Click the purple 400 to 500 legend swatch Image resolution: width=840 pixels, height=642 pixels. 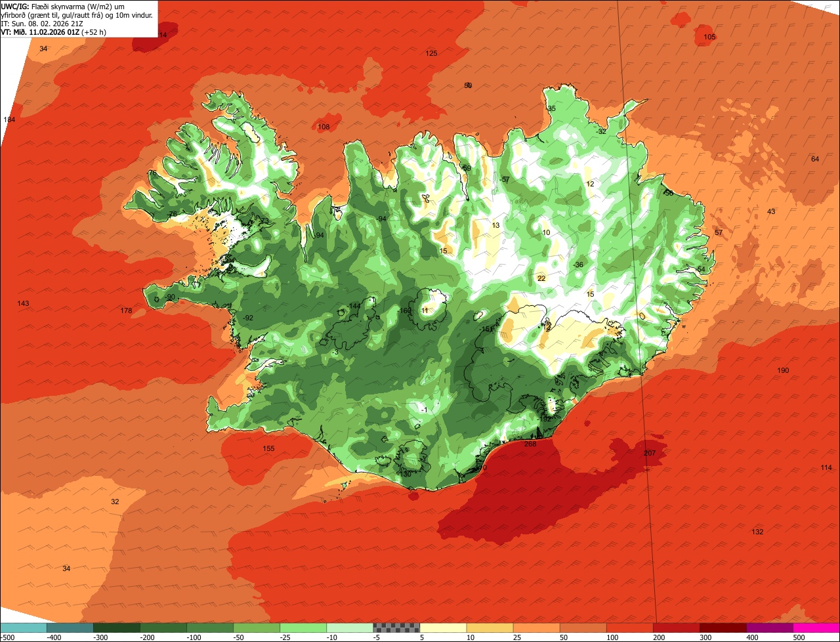point(770,628)
